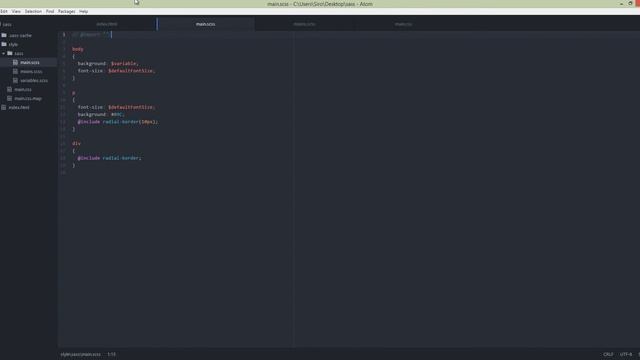Activate the main.scss editor tab
640x360 pixels.
point(205,24)
